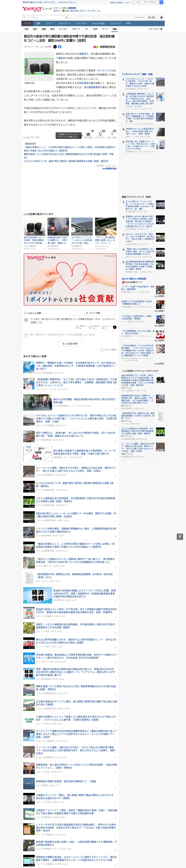Click ヘルプ link in header
The height and width of the screenshot is (868, 186).
tap(127, 2)
